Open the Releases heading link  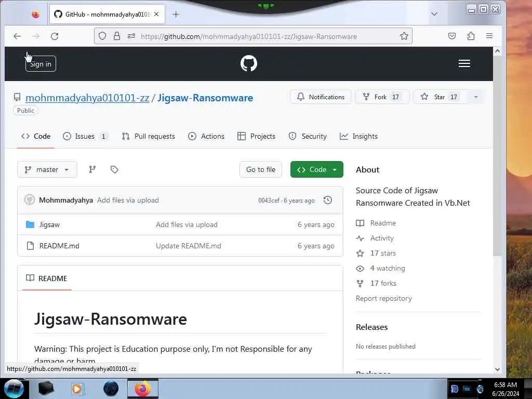371,327
